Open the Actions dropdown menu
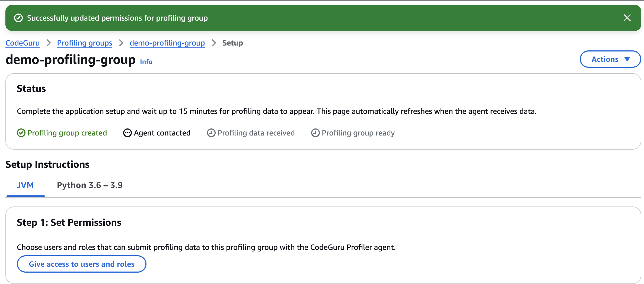The height and width of the screenshot is (284, 644). [610, 59]
